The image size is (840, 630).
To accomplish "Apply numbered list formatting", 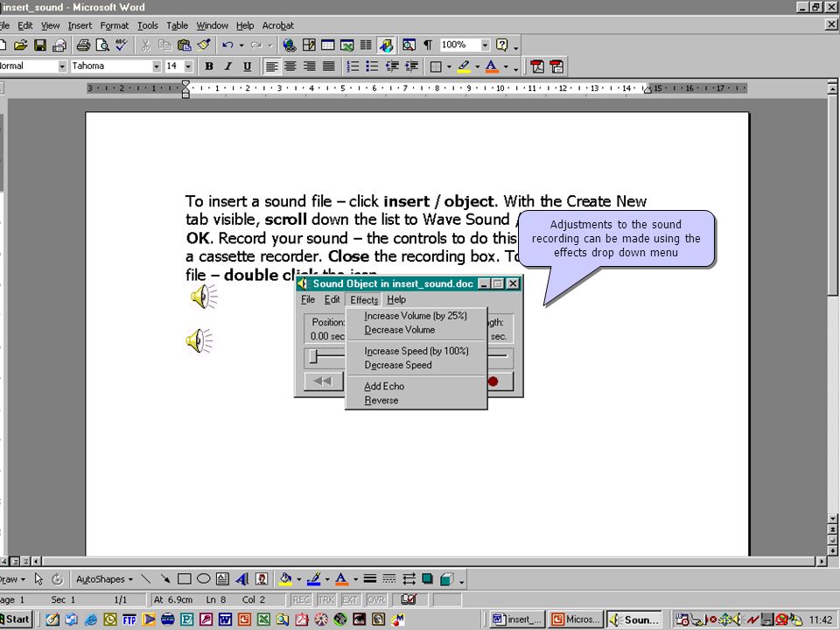I will (353, 66).
